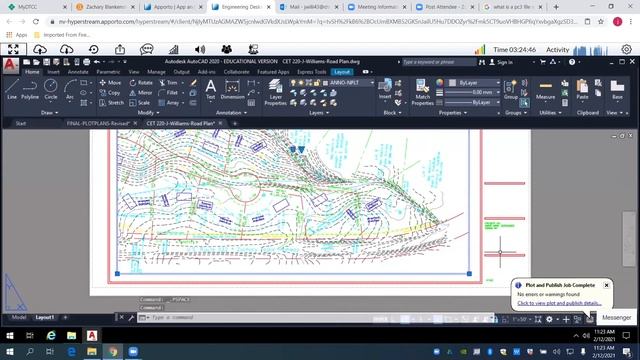Click to view plot and publish details link
640x360 pixels.
559,303
